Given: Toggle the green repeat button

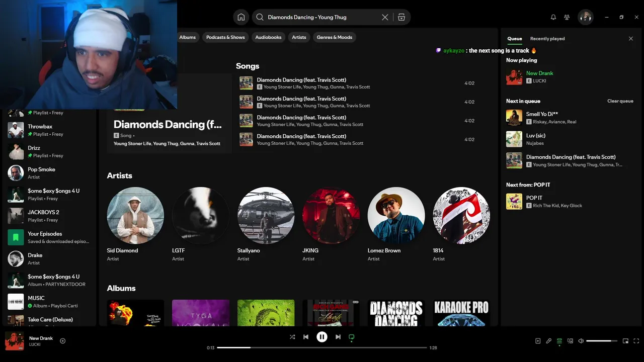Looking at the screenshot, I should click(352, 337).
